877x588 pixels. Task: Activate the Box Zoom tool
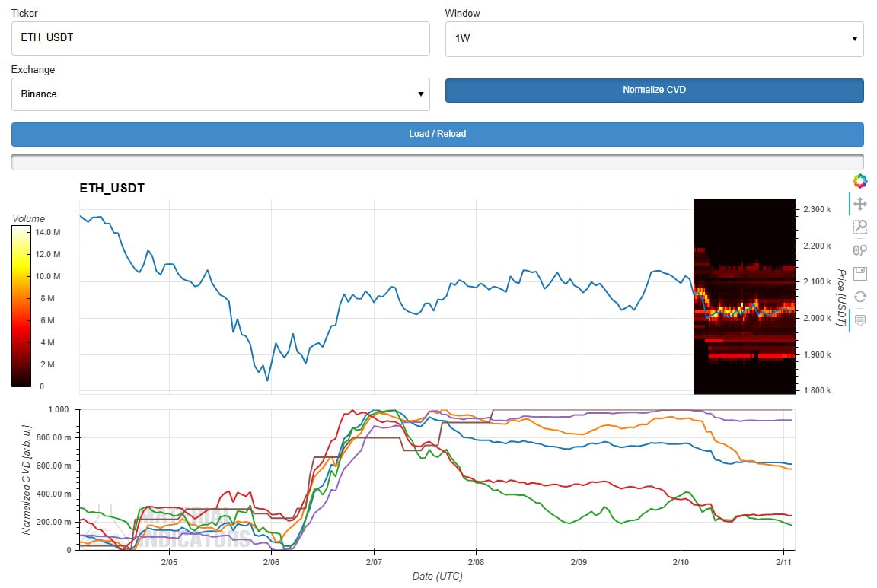859,227
